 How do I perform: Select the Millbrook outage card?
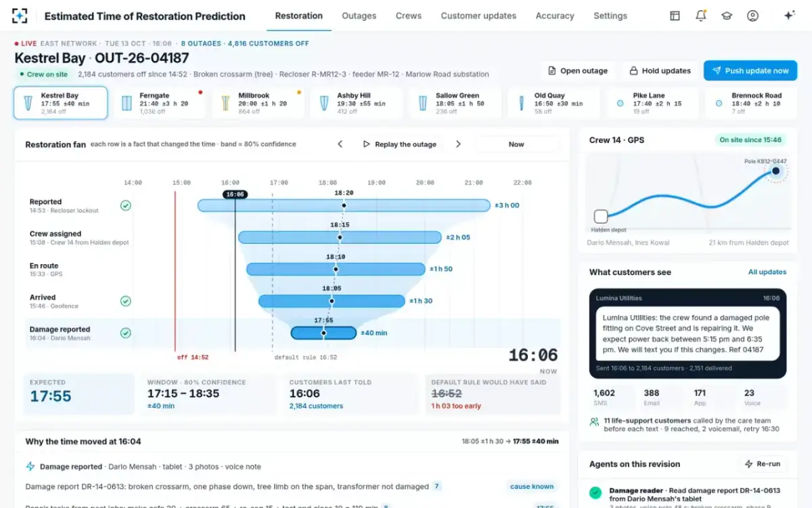tap(258, 103)
